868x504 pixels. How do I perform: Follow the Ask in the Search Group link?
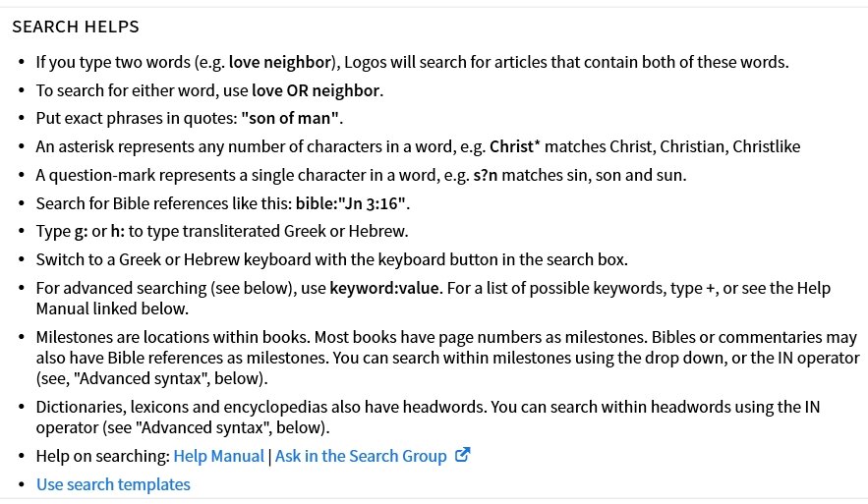(x=361, y=456)
